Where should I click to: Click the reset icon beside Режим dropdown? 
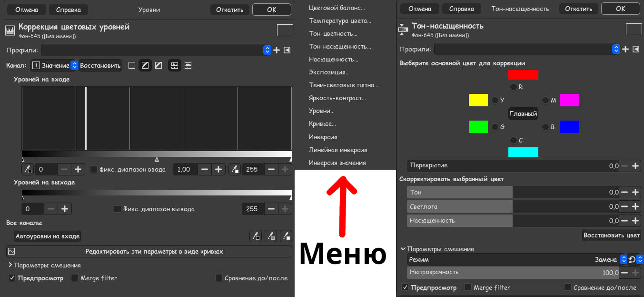tap(631, 259)
